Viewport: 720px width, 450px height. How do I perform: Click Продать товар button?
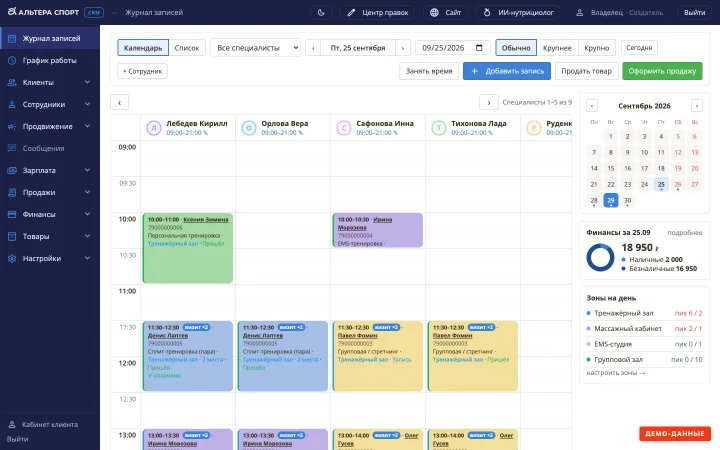(x=586, y=71)
